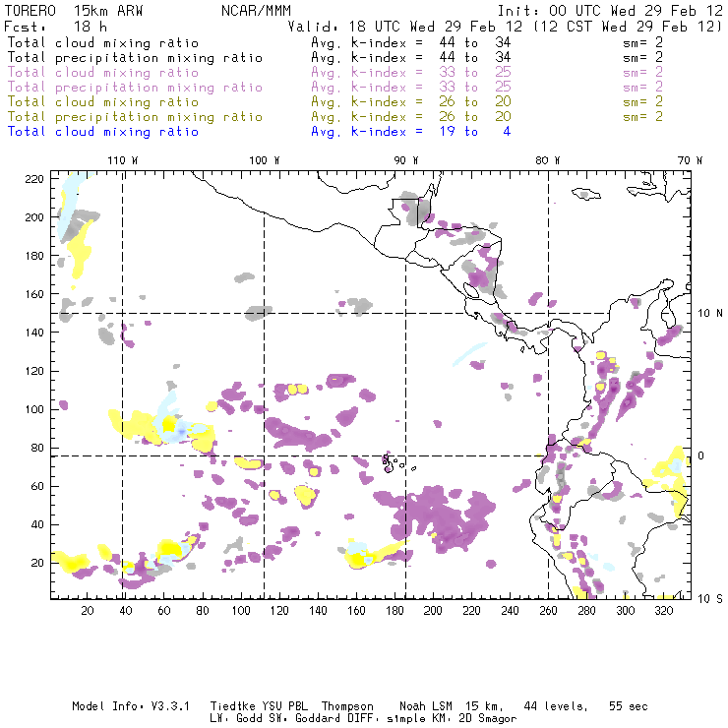This screenshot has height=728, width=728.
Task: Click y-axis tick label '180'
Action: (34, 256)
